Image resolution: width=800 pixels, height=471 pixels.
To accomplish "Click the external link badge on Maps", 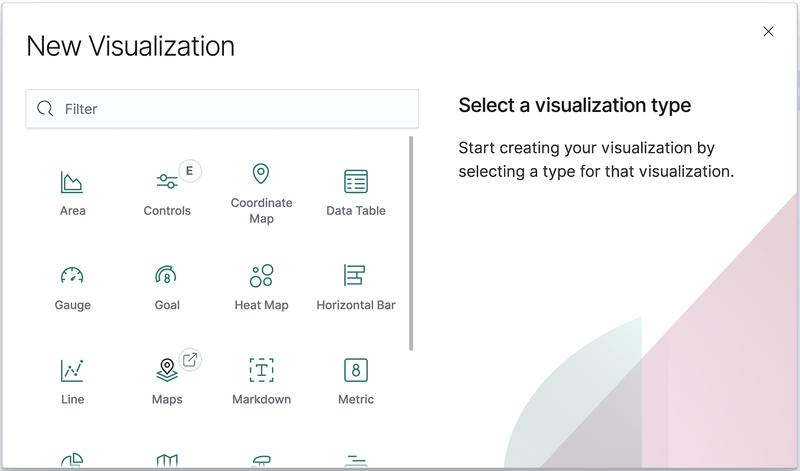I will [x=190, y=360].
